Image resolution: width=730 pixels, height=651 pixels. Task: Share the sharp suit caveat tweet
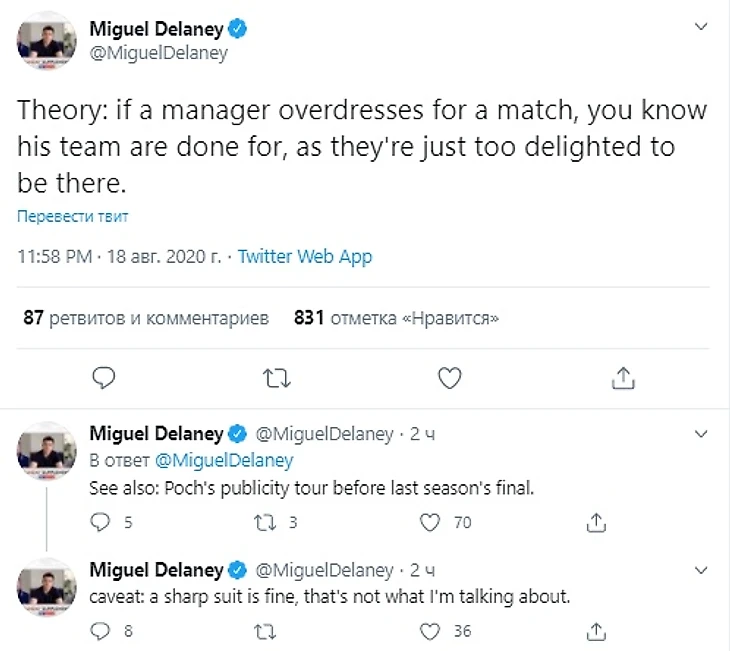(x=595, y=631)
